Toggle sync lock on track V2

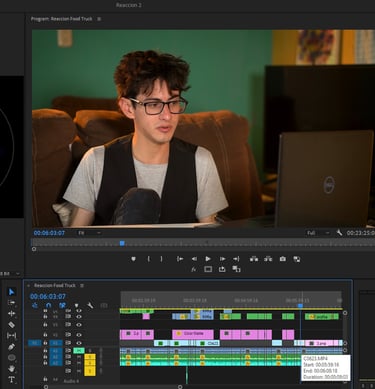[x=68, y=335]
